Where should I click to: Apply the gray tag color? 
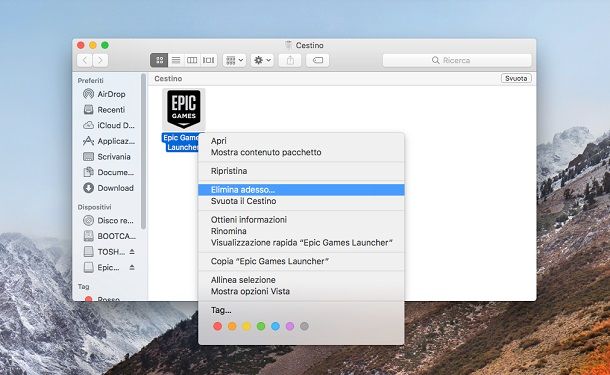(304, 326)
